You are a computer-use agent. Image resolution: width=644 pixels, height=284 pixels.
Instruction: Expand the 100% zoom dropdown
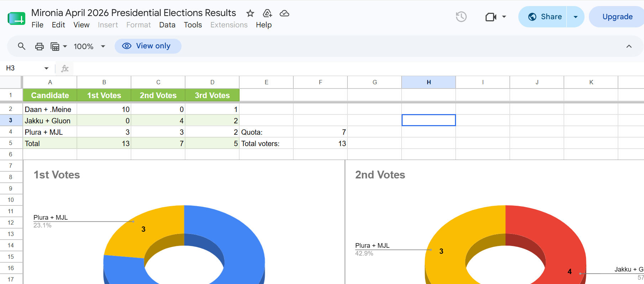90,46
